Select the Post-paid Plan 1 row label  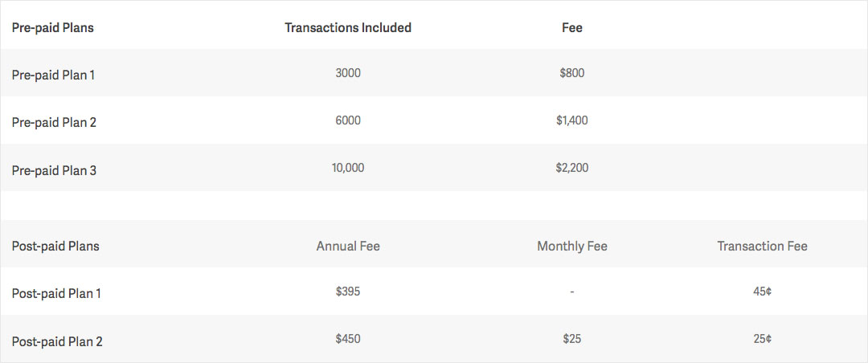(x=56, y=293)
